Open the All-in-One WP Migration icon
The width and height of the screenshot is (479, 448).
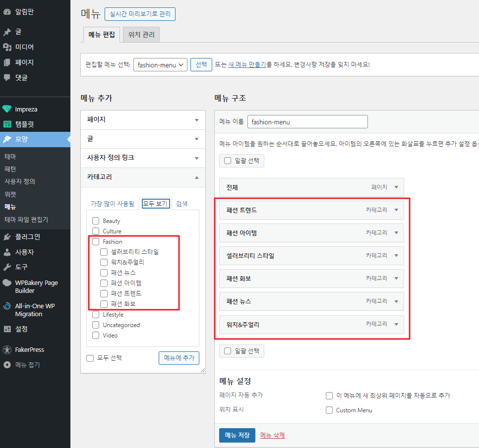point(7,306)
